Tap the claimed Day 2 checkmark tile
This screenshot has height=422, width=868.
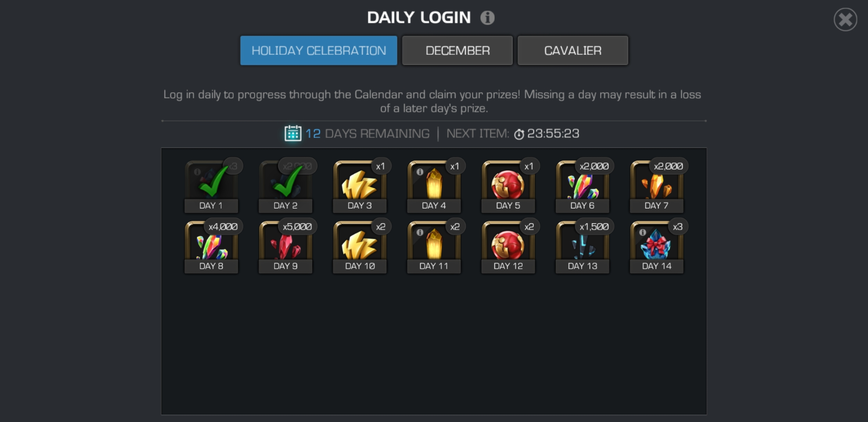click(x=285, y=186)
